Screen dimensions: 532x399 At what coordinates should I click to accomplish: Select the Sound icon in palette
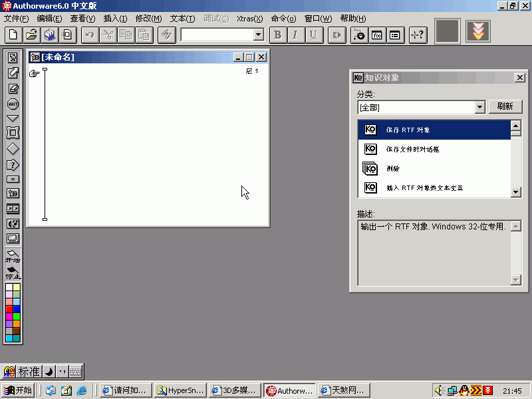click(x=13, y=224)
